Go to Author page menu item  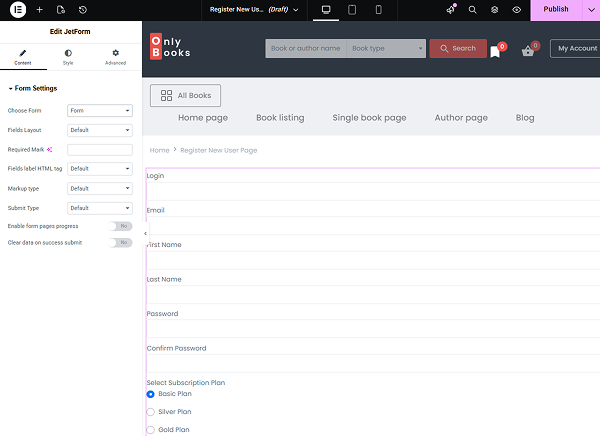pyautogui.click(x=461, y=118)
